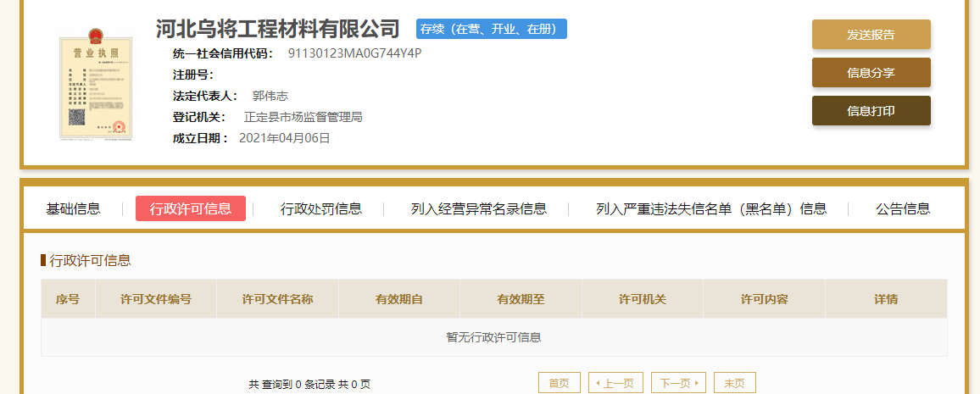Click the 信息打印 button

(871, 110)
